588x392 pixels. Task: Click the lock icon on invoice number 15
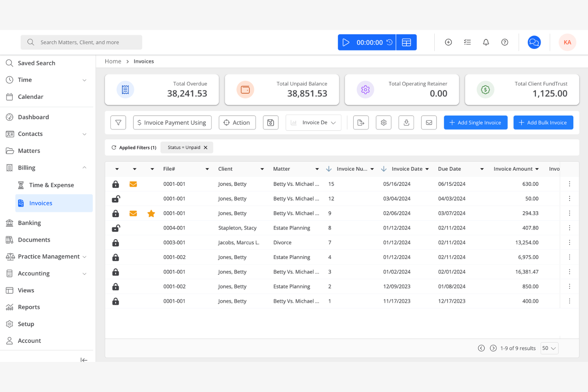click(116, 184)
